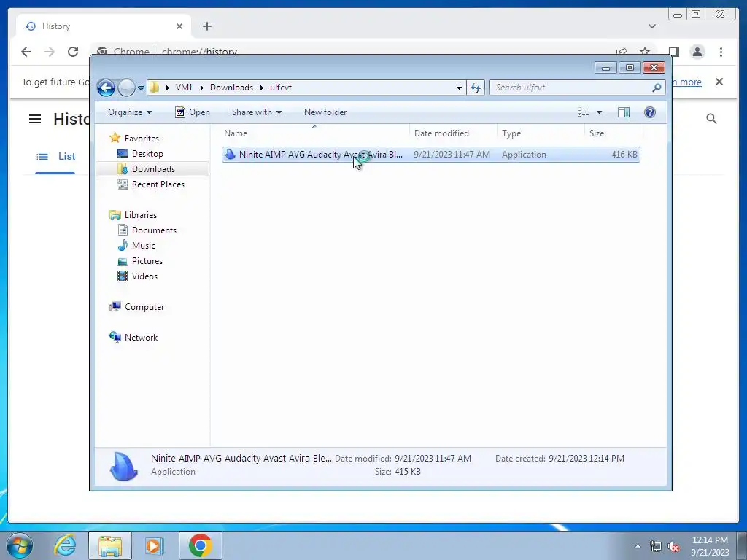Click the muted volume tray icon
Viewport: 747px width, 560px height.
tap(673, 546)
